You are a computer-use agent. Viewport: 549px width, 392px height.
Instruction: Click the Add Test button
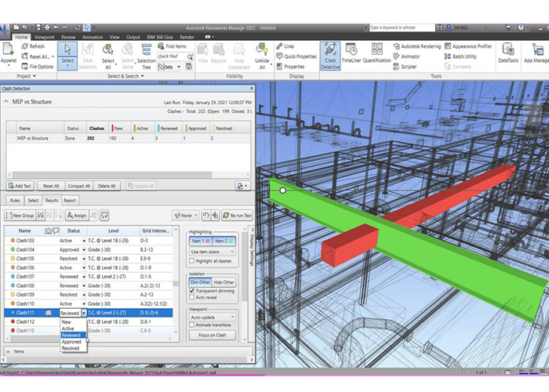20,186
